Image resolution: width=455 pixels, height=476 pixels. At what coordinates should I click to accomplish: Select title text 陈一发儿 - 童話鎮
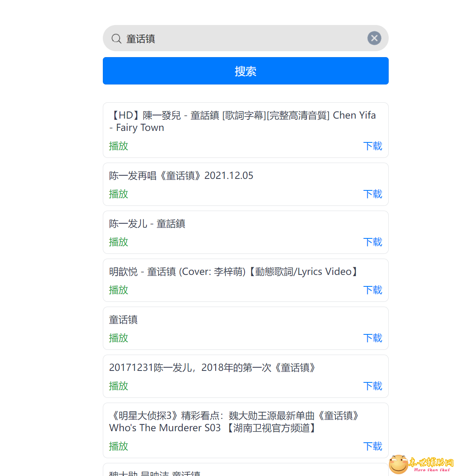[x=147, y=224]
